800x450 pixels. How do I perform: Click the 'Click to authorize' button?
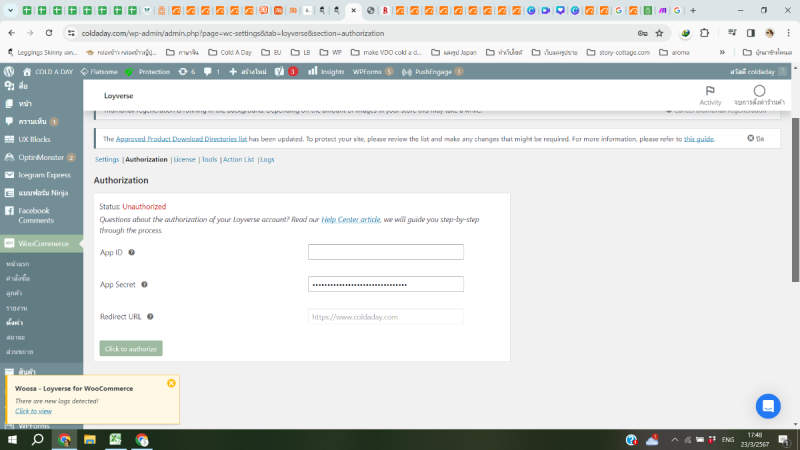coord(131,348)
